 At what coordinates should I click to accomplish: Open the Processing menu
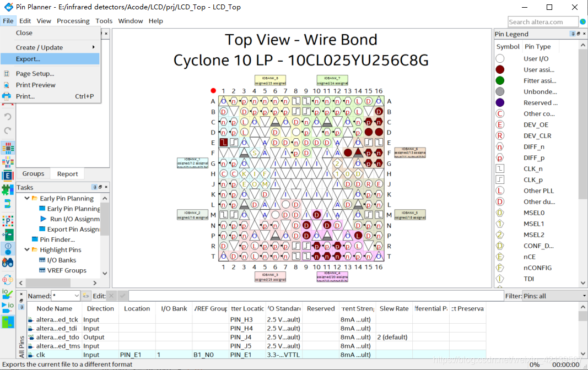(73, 21)
